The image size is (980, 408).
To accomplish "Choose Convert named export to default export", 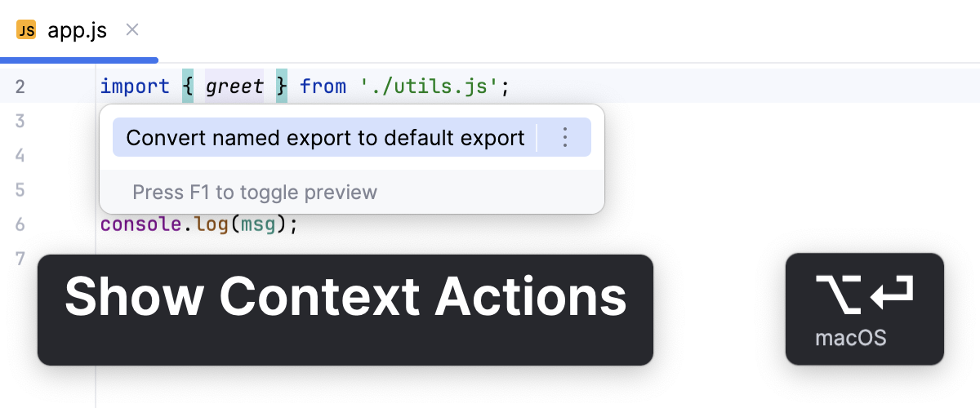I will coord(325,138).
